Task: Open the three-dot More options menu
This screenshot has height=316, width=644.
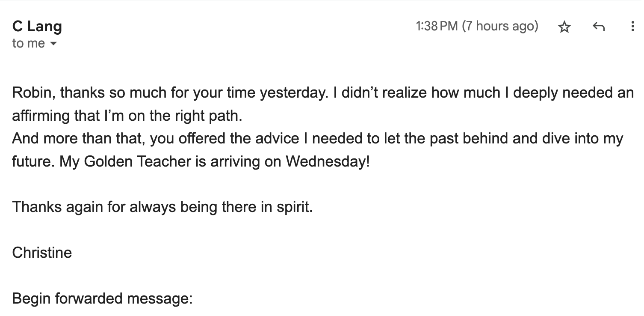Action: pyautogui.click(x=632, y=27)
